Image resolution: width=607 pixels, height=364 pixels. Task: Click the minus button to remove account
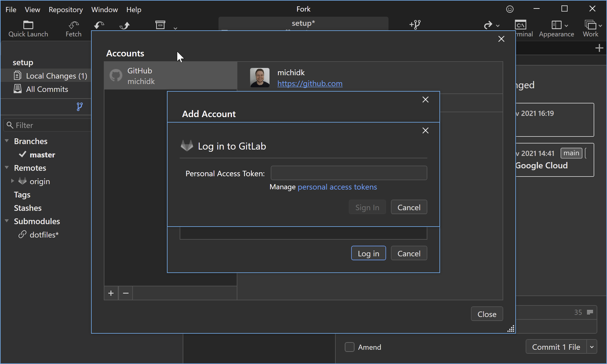click(x=126, y=293)
